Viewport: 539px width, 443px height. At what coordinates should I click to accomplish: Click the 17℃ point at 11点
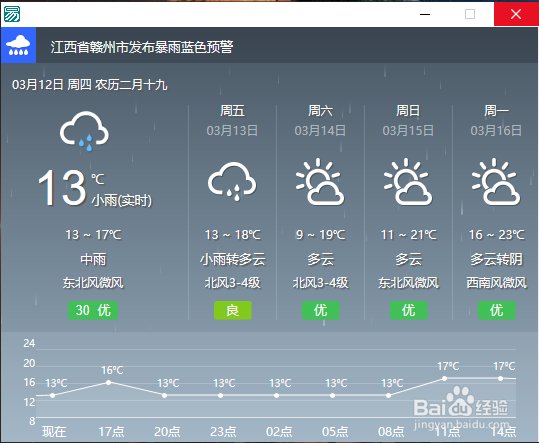(444, 378)
